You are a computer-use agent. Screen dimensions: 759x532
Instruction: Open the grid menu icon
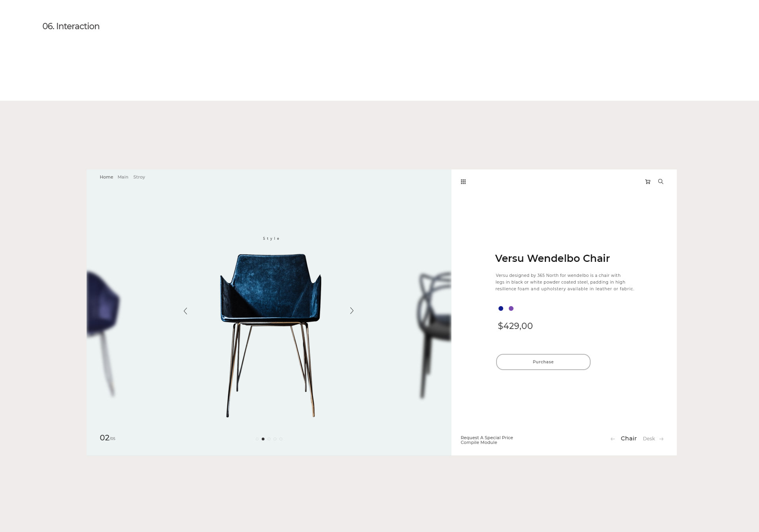coord(463,182)
